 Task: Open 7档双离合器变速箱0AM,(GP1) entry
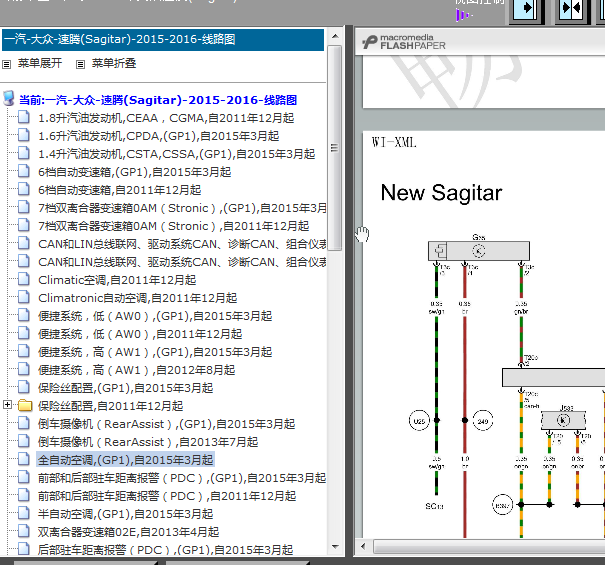coord(182,208)
